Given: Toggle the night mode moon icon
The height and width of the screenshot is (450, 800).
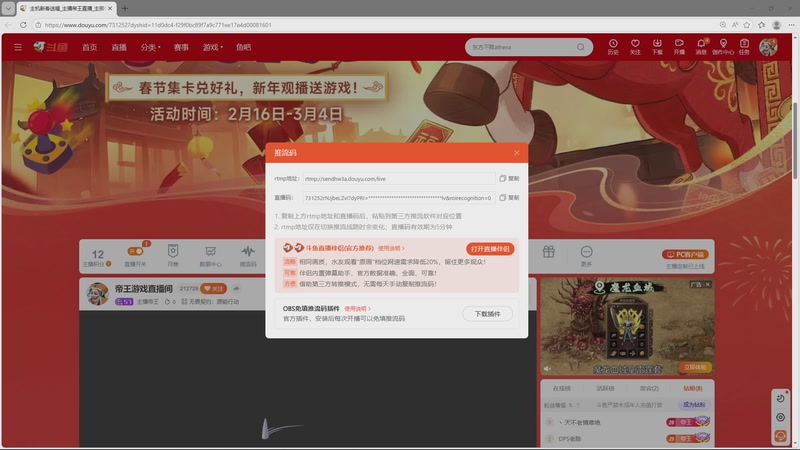Looking at the screenshot, I should point(780,399).
